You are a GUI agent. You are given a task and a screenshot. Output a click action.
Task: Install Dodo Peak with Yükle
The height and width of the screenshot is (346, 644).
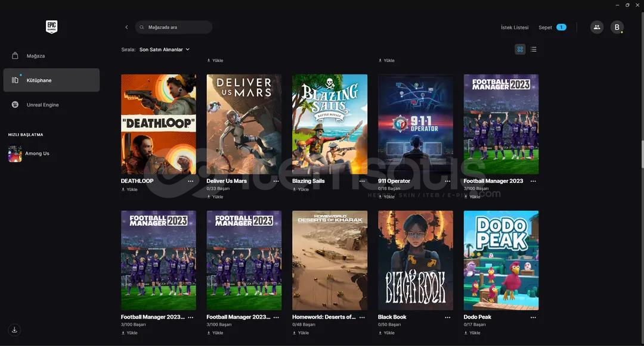[x=472, y=333]
